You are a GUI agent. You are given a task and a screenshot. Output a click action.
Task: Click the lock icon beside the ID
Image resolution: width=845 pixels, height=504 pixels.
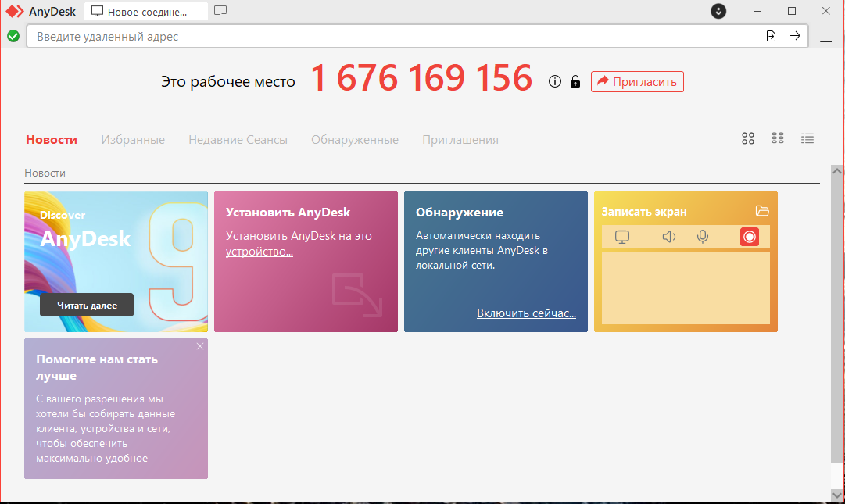pyautogui.click(x=575, y=81)
